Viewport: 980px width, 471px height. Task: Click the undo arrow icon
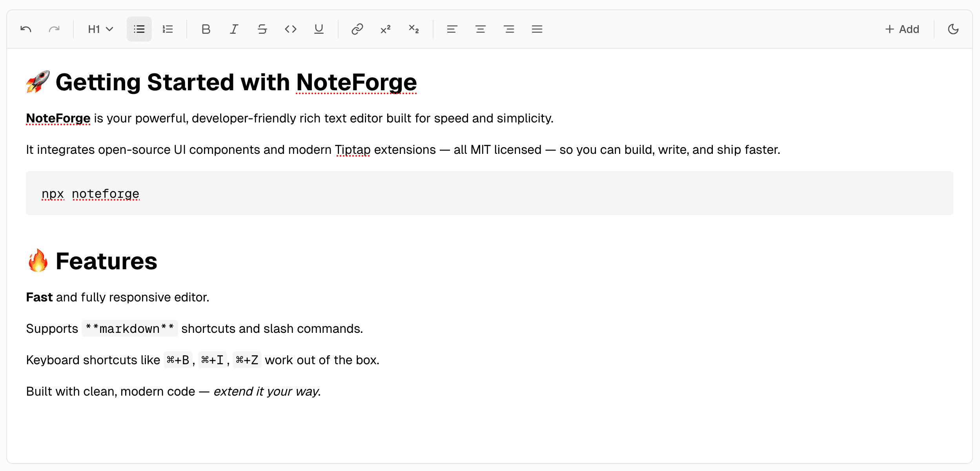coord(26,29)
